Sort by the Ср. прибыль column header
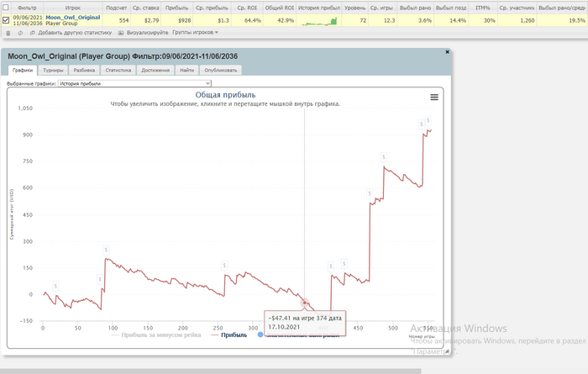The height and width of the screenshot is (374, 588). tap(212, 8)
